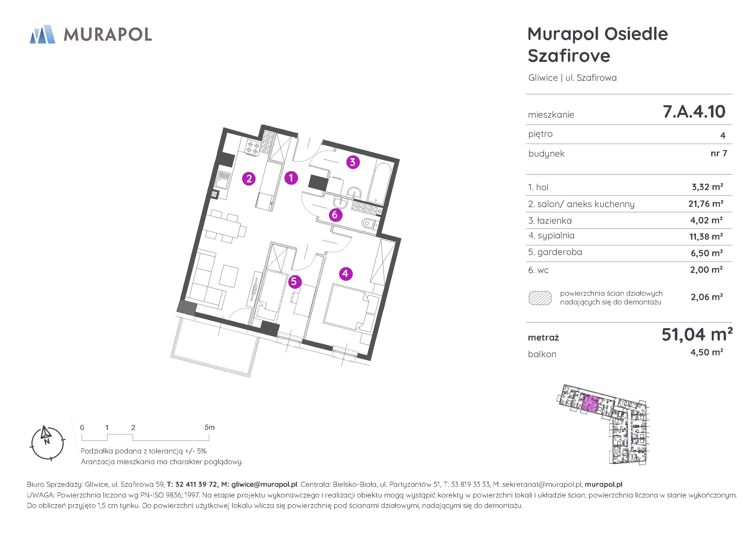Click the '2. salon/ aneks kuchenny' row

point(629,204)
